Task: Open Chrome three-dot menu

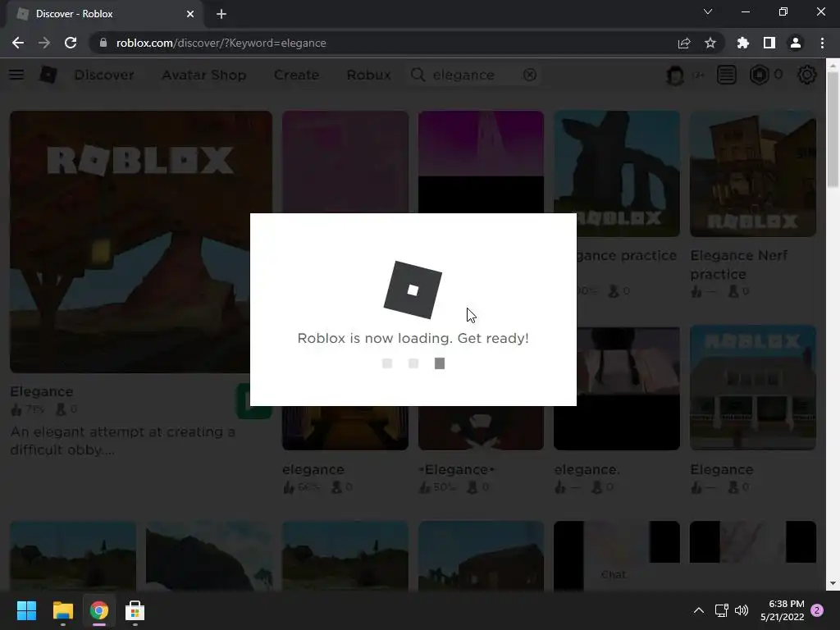Action: [x=822, y=43]
